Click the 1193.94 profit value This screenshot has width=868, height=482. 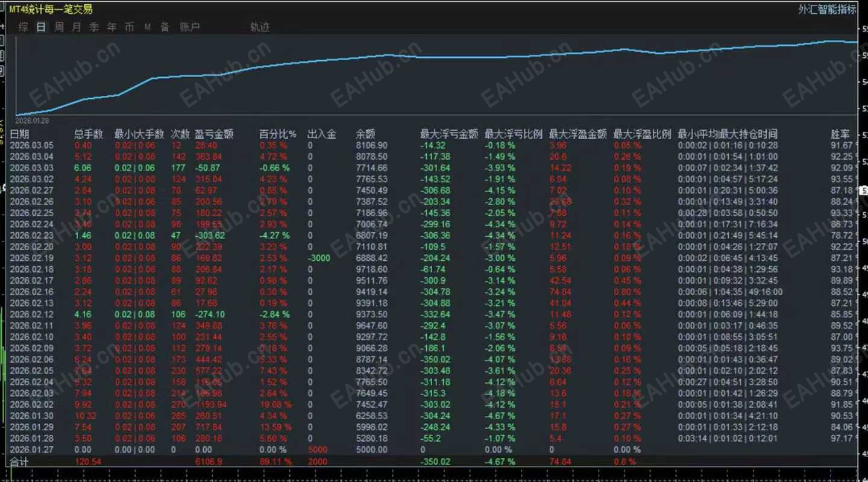(x=211, y=404)
